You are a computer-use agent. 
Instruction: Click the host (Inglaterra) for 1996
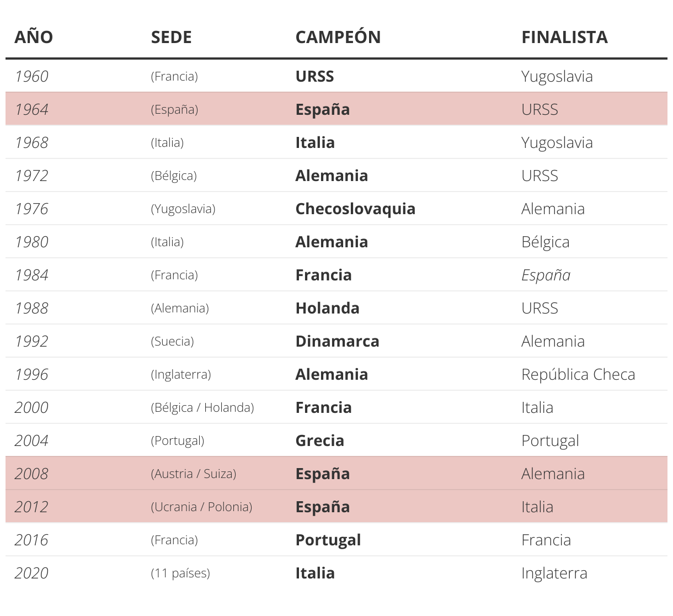180,374
